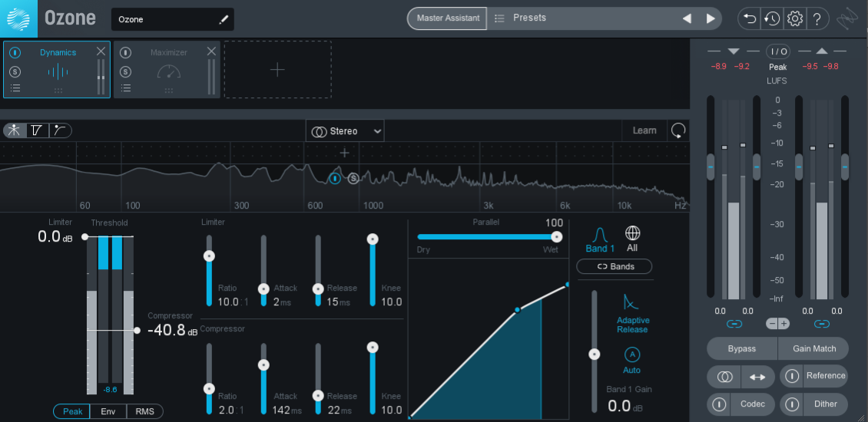Solo the Dynamics module

15,71
